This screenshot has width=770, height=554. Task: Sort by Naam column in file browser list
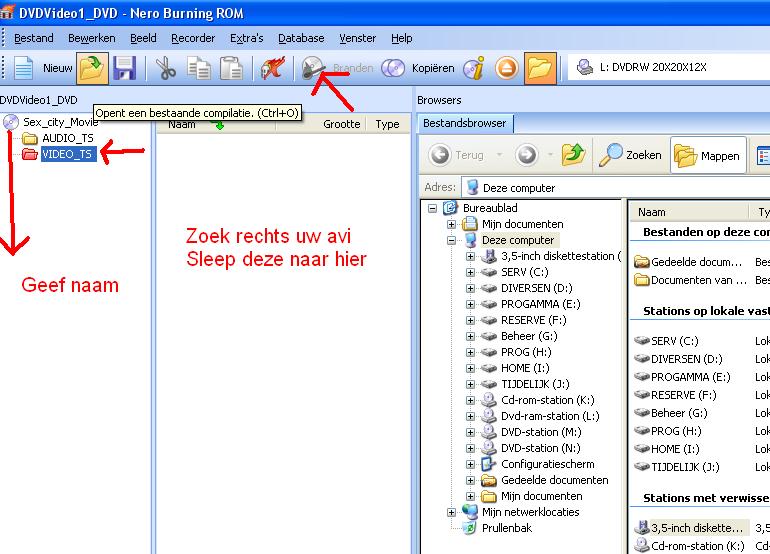pyautogui.click(x=688, y=212)
